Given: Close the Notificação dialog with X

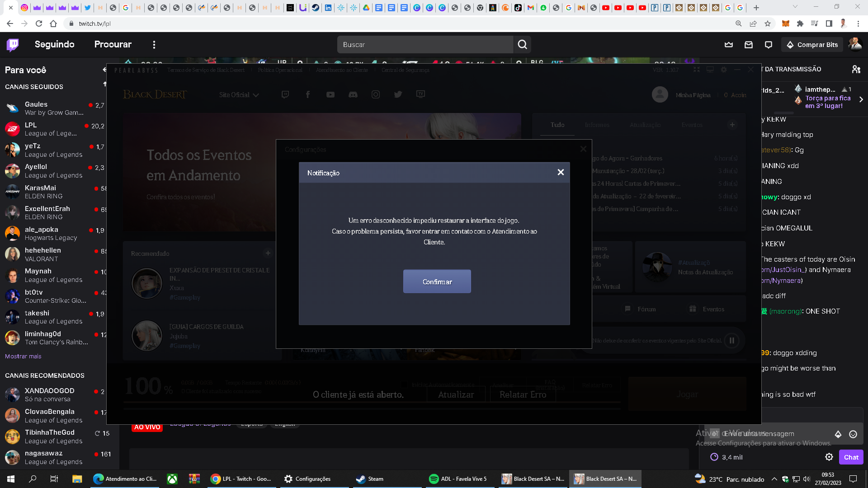Looking at the screenshot, I should (x=561, y=172).
